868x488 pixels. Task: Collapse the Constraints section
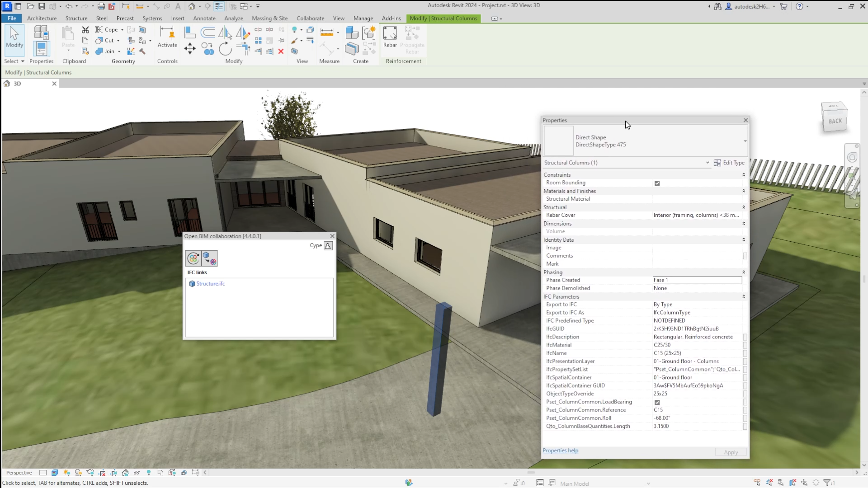[744, 175]
